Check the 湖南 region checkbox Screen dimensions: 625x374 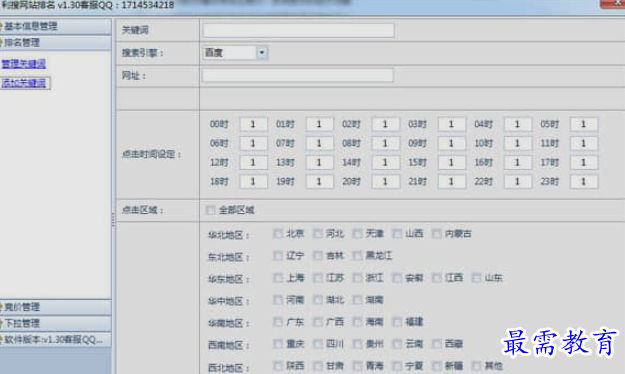(x=358, y=300)
